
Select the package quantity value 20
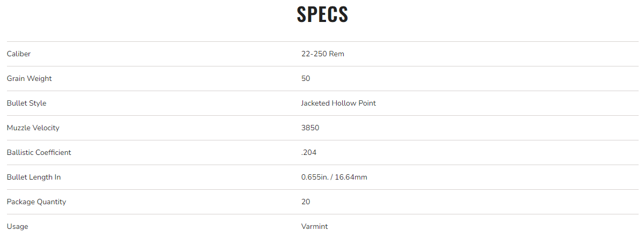pos(306,202)
